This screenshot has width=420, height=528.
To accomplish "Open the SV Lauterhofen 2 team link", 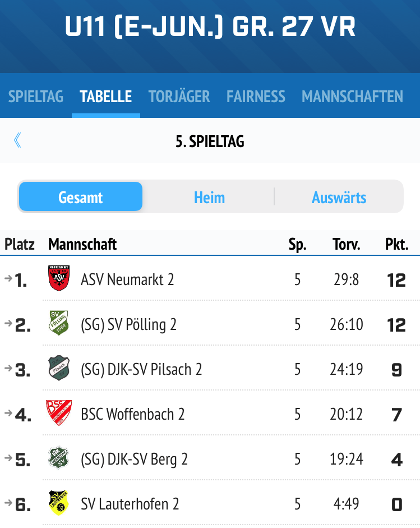I will click(x=130, y=504).
